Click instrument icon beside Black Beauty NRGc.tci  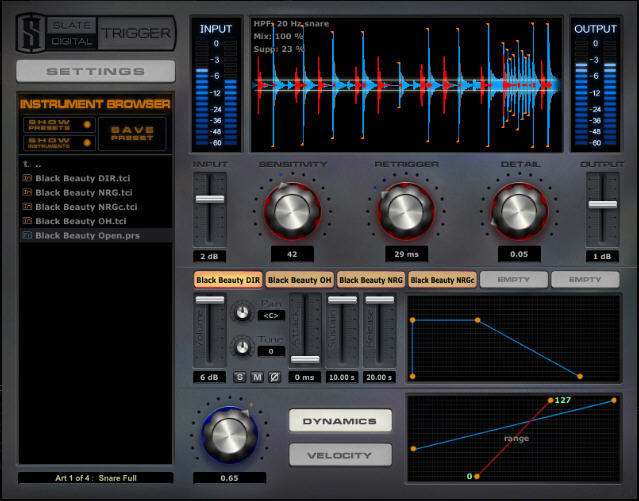[27, 206]
